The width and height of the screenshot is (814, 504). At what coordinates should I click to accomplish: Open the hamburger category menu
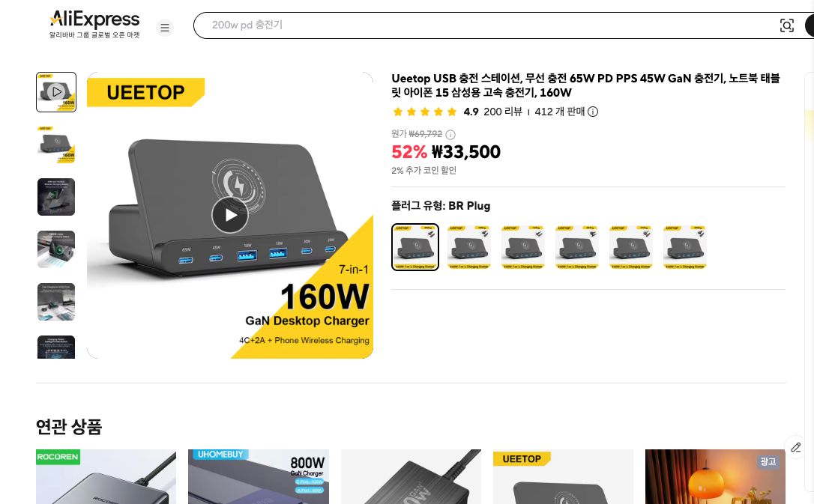(x=165, y=28)
